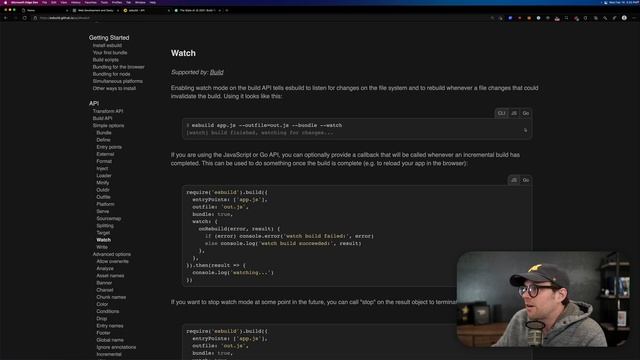
Task: Open Transform API sidebar link
Action: (108, 111)
